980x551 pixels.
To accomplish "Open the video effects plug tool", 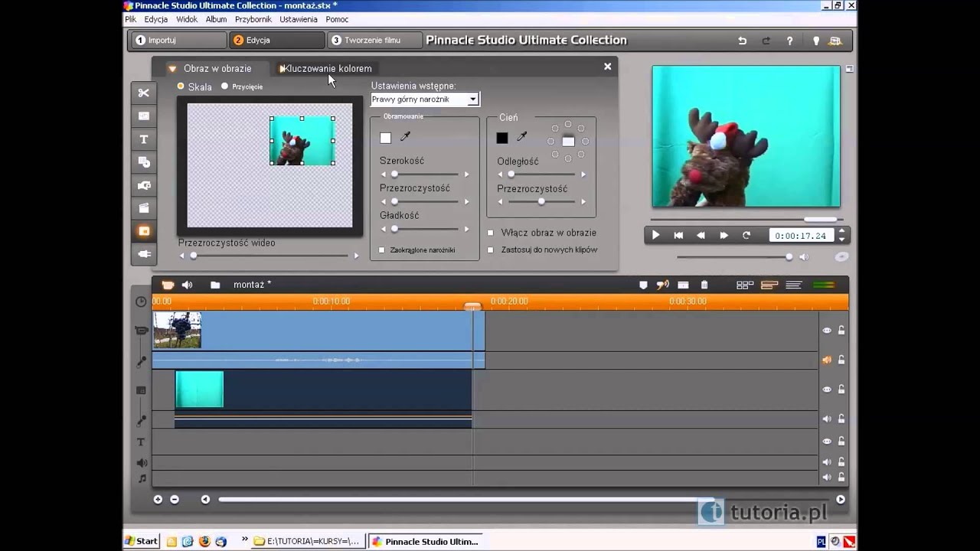I will (143, 254).
